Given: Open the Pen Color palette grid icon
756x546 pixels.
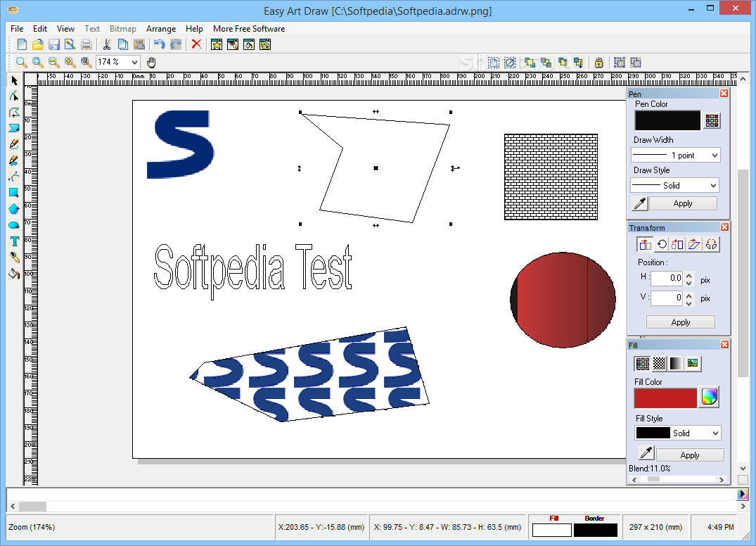Looking at the screenshot, I should click(712, 120).
